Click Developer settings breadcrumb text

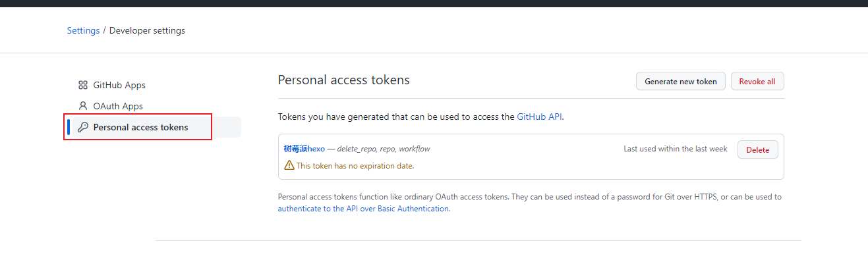147,30
